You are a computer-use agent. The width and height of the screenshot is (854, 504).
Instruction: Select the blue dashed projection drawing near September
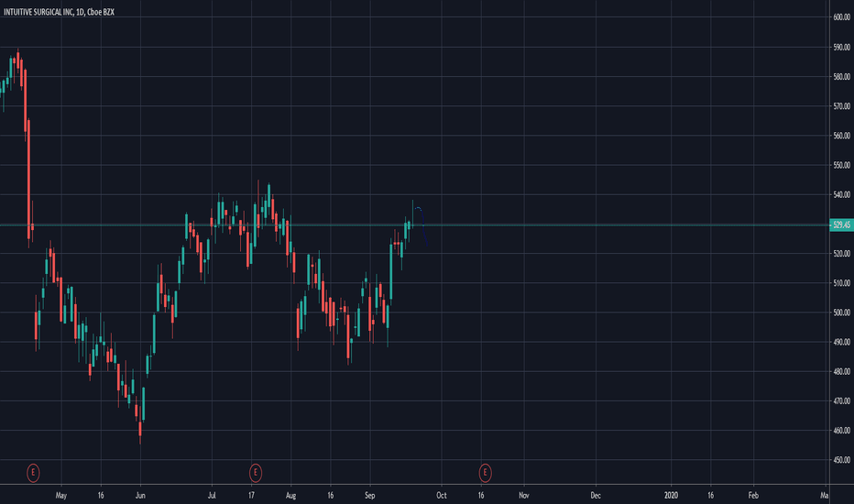422,225
